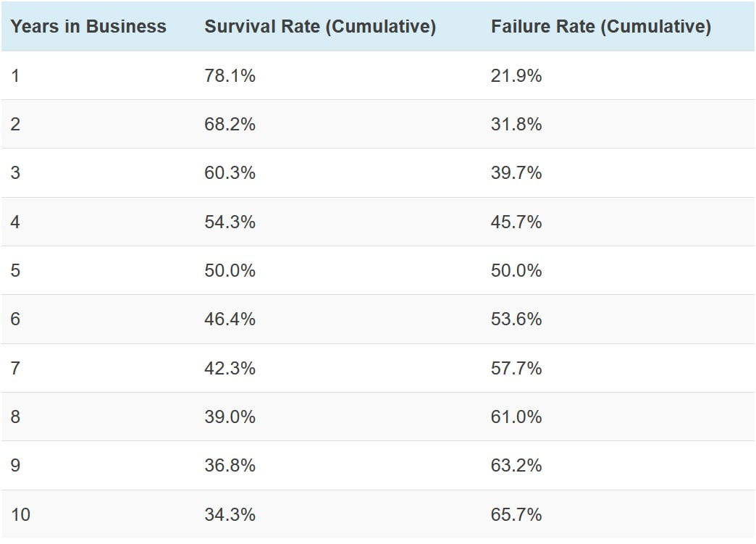
Task: Select the 60.3% cell
Action: click(230, 173)
